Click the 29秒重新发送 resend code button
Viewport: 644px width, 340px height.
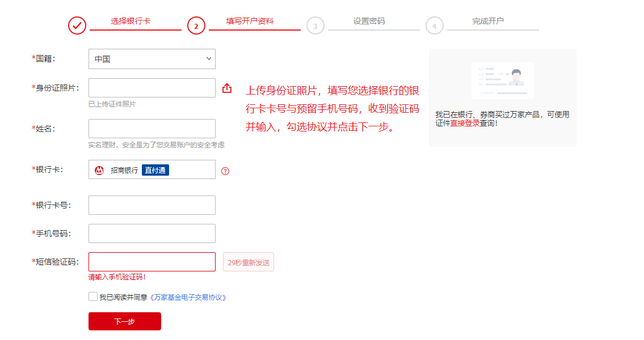[x=249, y=262]
